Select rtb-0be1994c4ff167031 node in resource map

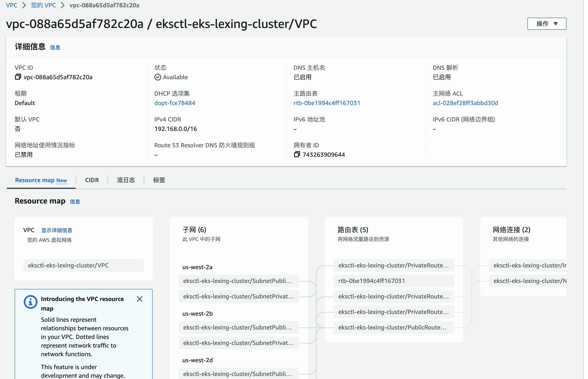pos(393,281)
